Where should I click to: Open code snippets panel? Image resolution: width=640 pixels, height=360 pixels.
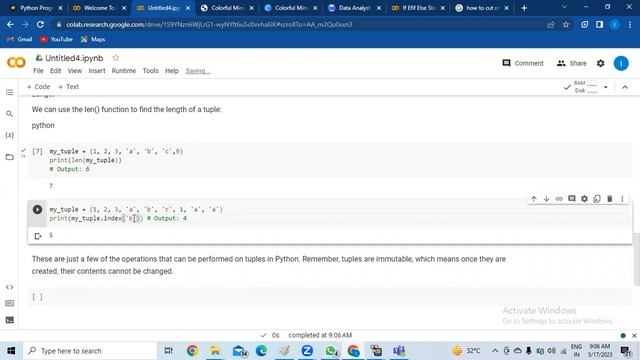(x=9, y=287)
